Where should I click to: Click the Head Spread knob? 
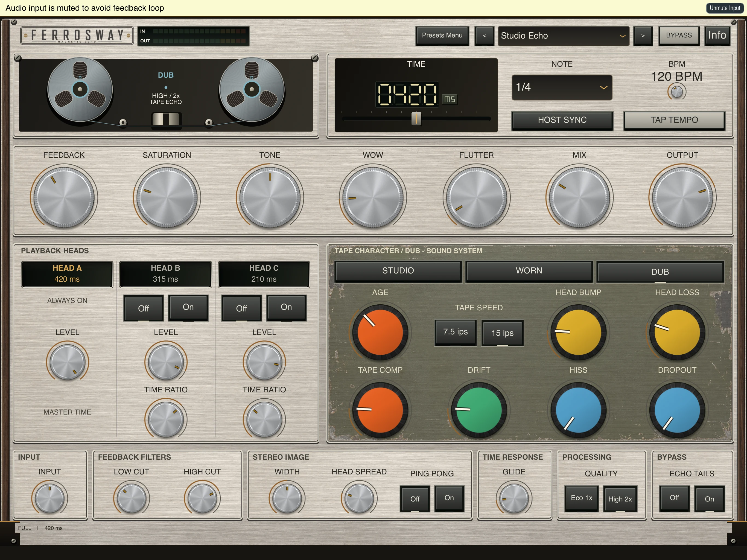coord(359,498)
